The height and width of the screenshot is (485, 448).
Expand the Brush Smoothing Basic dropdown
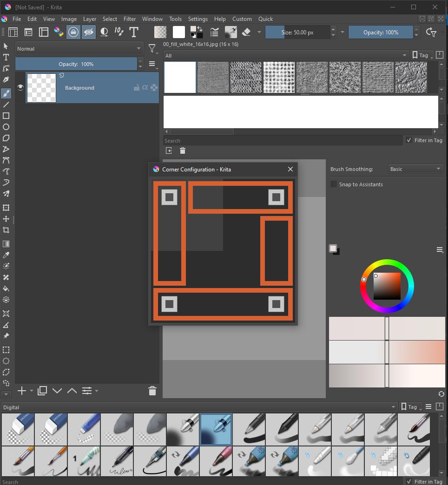coord(415,169)
